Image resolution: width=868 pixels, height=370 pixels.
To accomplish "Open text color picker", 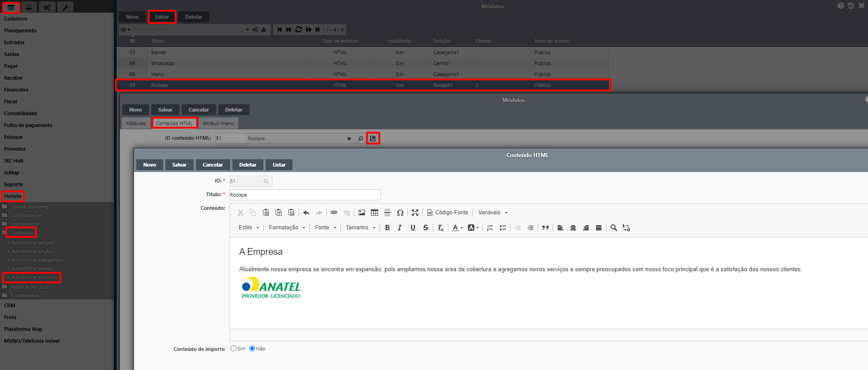I will pos(457,228).
